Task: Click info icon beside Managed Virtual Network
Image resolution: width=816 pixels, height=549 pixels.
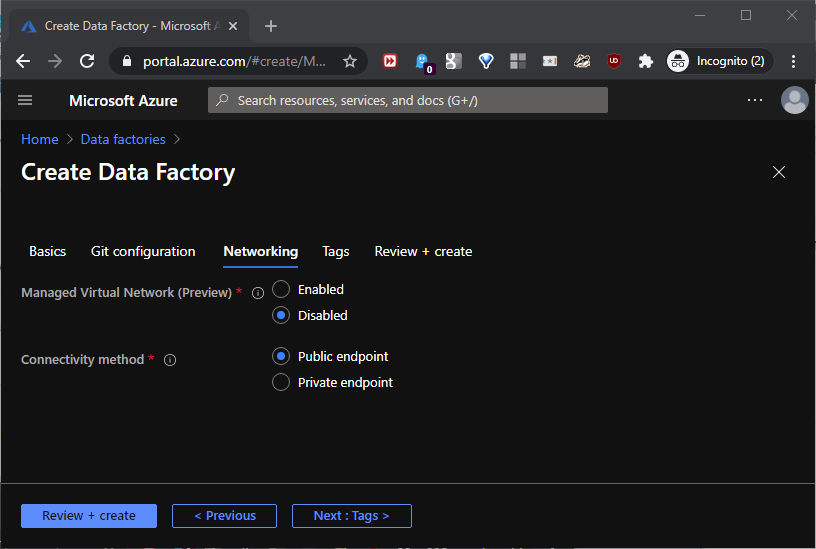Action: point(258,293)
